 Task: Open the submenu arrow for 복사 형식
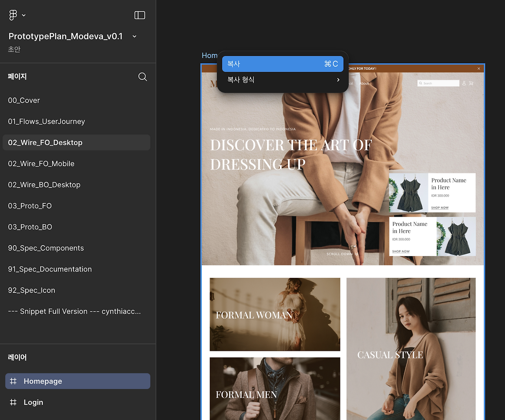[x=338, y=80]
